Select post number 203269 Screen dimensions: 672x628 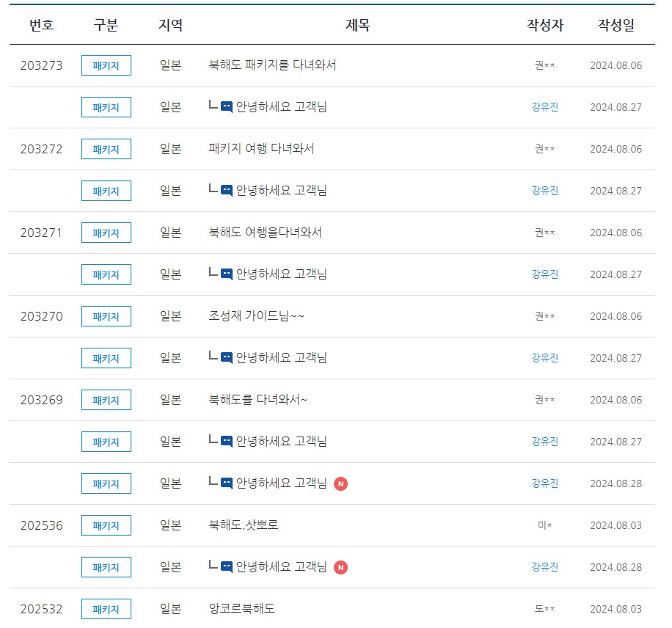pyautogui.click(x=42, y=400)
